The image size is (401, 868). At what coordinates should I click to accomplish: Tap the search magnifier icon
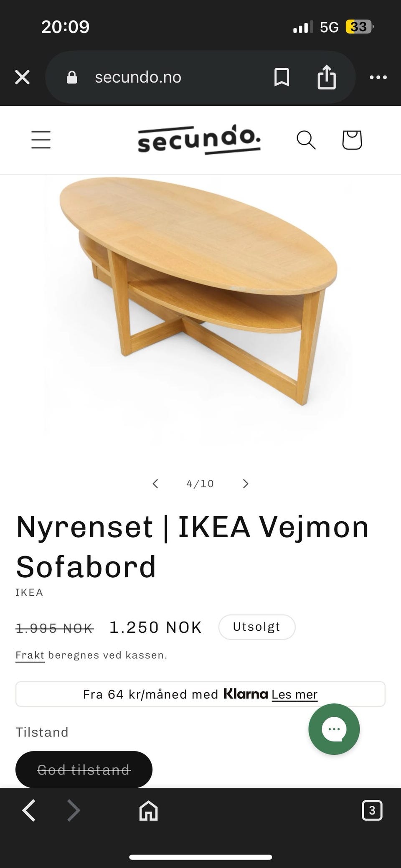pos(306,140)
